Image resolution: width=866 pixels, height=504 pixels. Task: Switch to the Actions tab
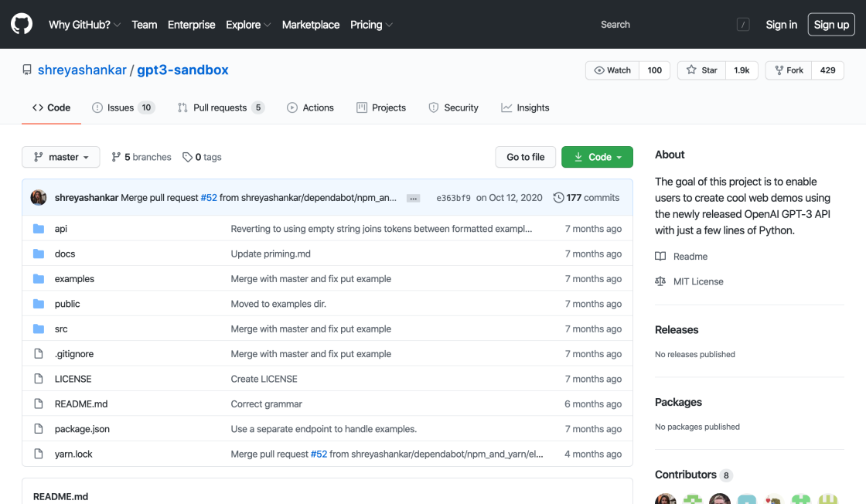click(x=310, y=107)
